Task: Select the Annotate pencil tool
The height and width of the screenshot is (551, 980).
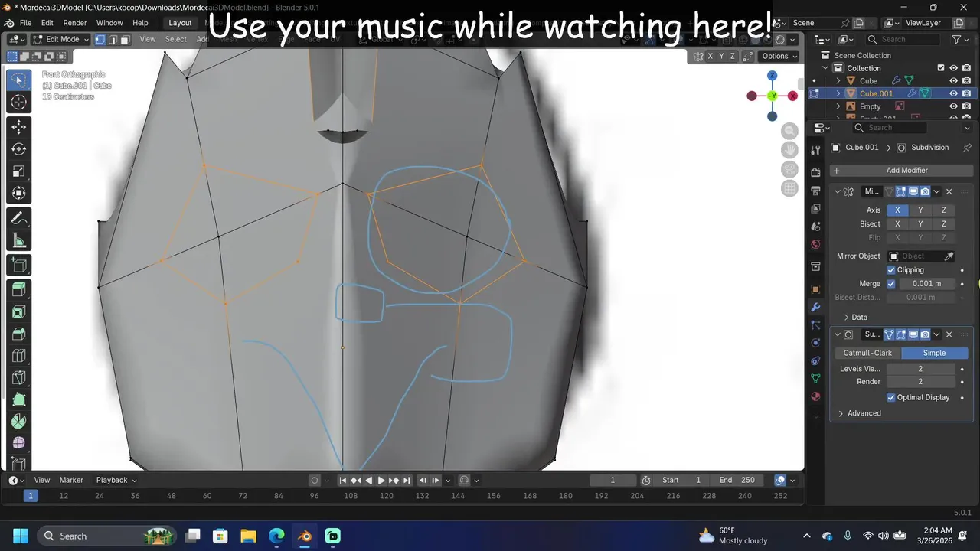Action: pyautogui.click(x=19, y=219)
